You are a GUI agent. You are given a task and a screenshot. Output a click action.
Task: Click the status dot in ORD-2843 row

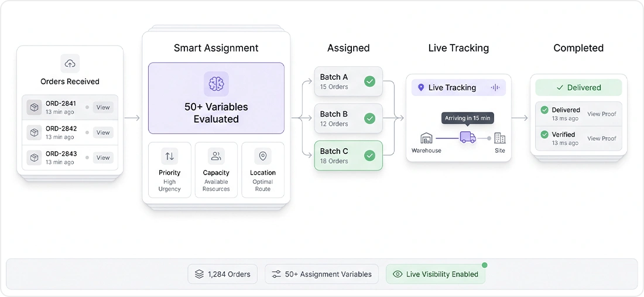[87, 158]
